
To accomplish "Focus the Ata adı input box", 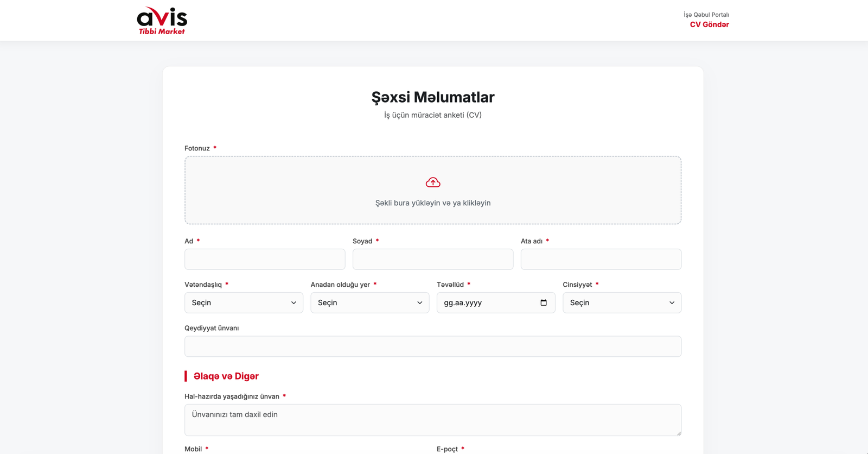I will pyautogui.click(x=601, y=259).
